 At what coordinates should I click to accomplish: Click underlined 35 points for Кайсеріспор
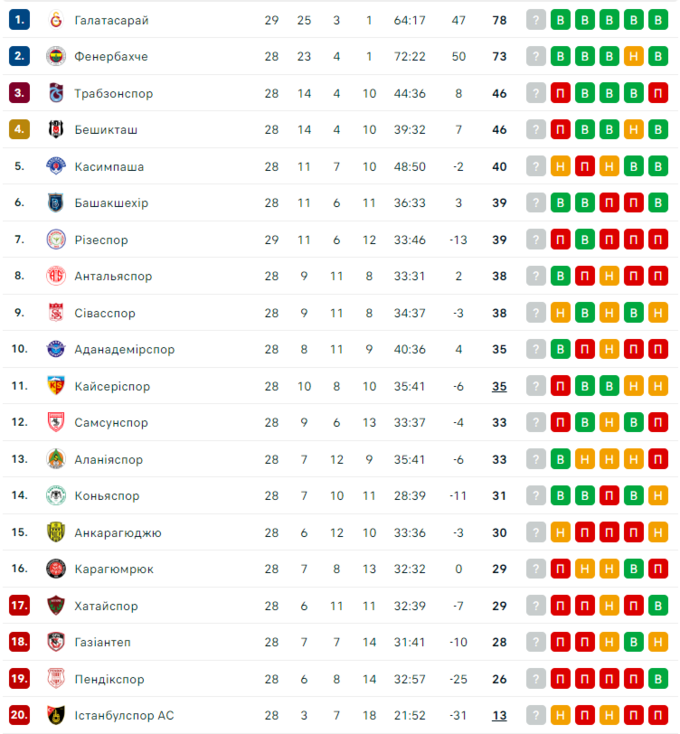pos(499,386)
